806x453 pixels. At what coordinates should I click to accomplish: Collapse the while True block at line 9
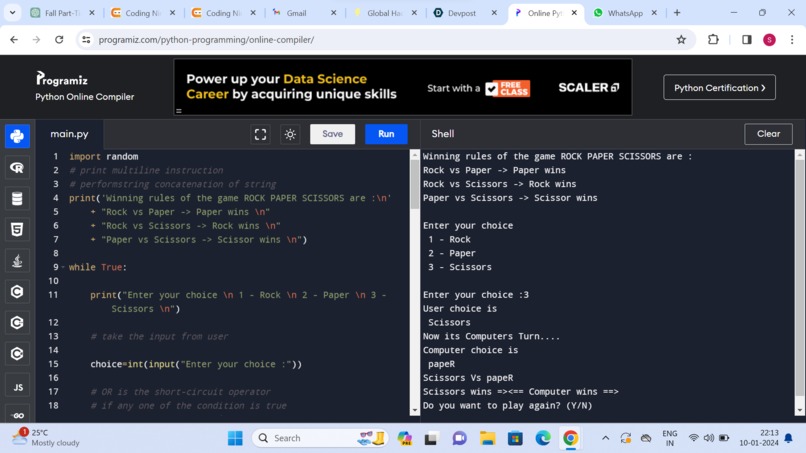click(x=63, y=267)
